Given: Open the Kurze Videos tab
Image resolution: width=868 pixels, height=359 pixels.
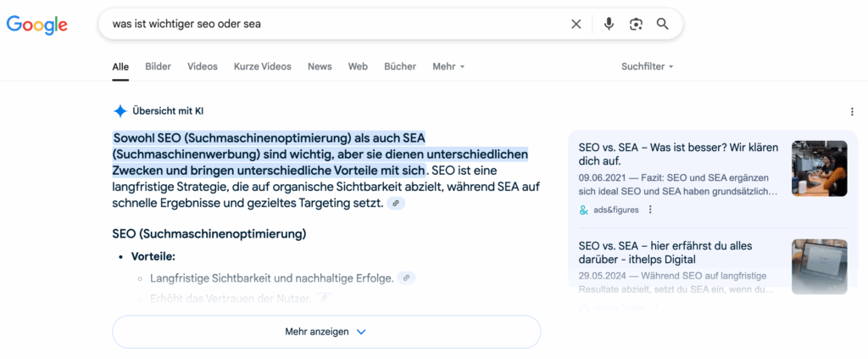Looking at the screenshot, I should (263, 66).
